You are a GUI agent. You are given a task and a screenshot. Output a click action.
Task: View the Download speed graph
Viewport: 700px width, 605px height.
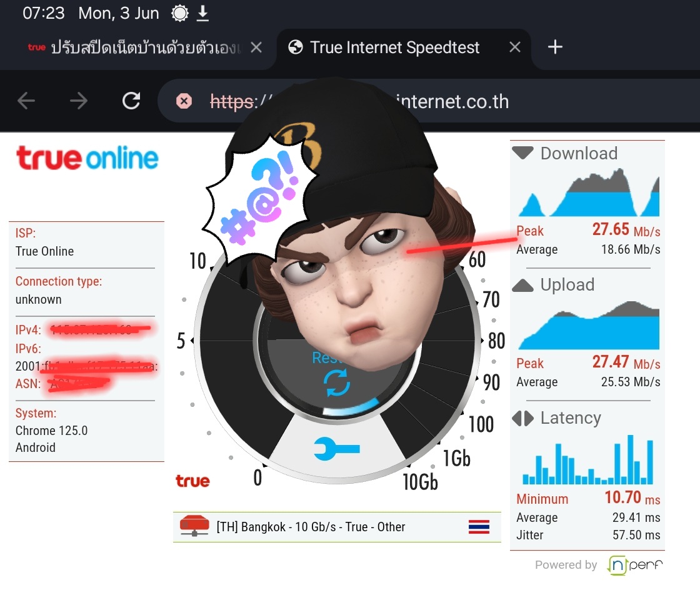coord(588,192)
